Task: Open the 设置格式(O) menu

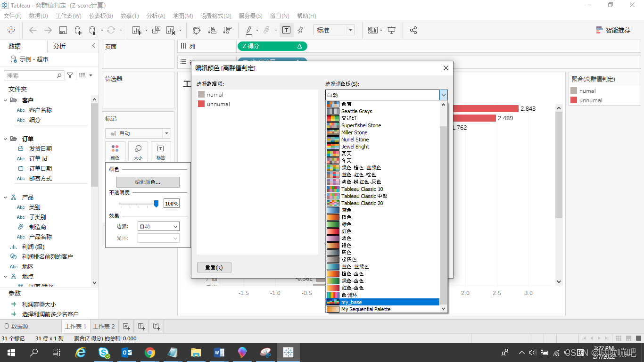Action: [x=216, y=16]
